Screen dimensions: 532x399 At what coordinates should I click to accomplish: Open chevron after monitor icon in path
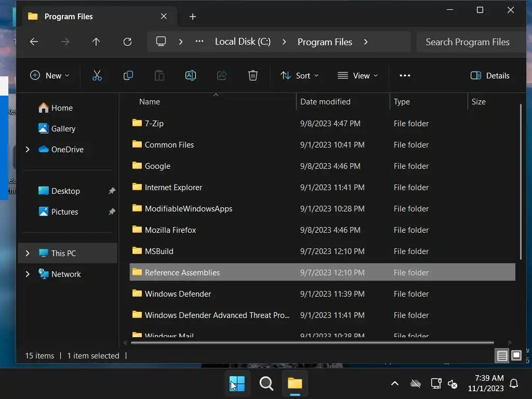pyautogui.click(x=181, y=42)
